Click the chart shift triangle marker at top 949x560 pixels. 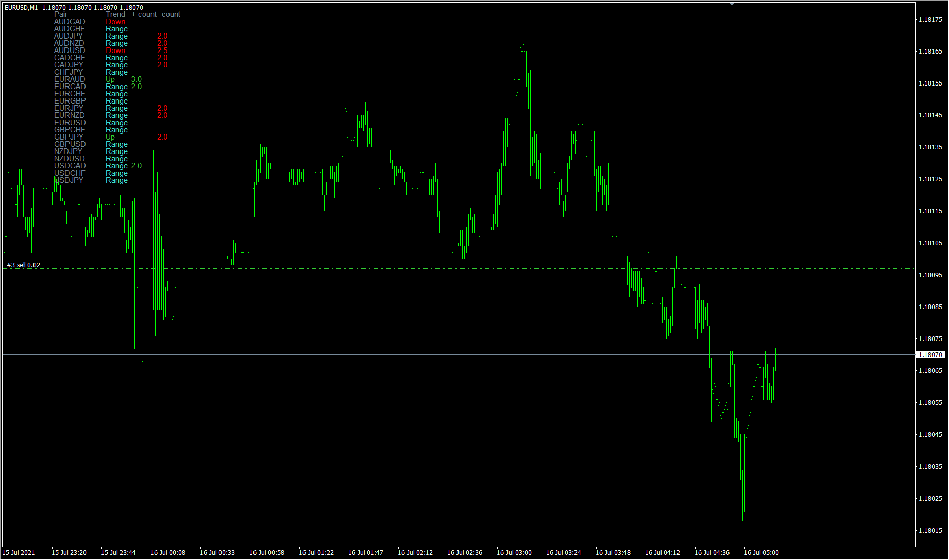pyautogui.click(x=732, y=4)
